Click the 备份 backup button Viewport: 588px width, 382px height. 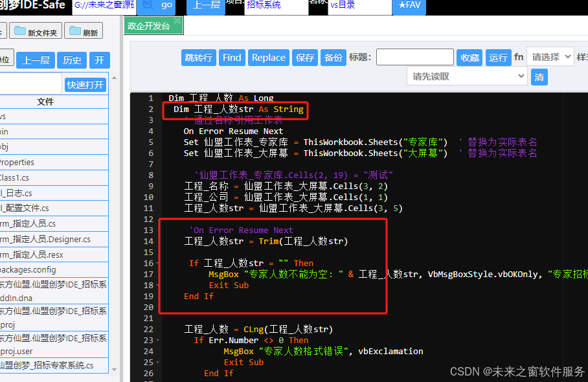334,58
